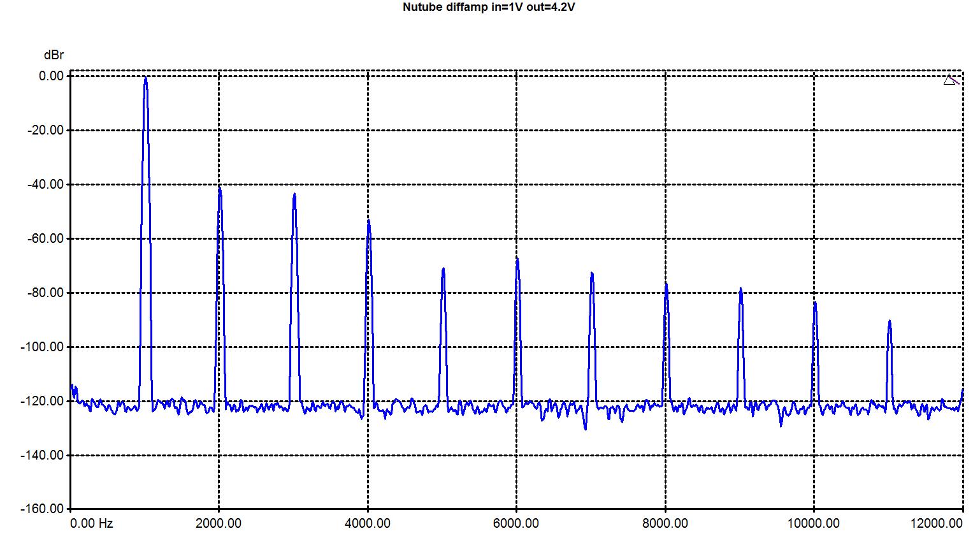Select the -60.00 y-axis label
980x552 pixels.
(43, 238)
